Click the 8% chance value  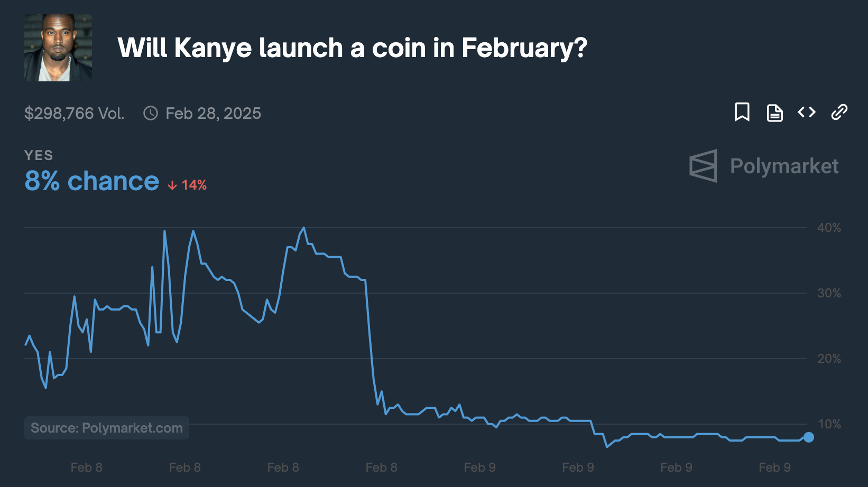[x=91, y=181]
